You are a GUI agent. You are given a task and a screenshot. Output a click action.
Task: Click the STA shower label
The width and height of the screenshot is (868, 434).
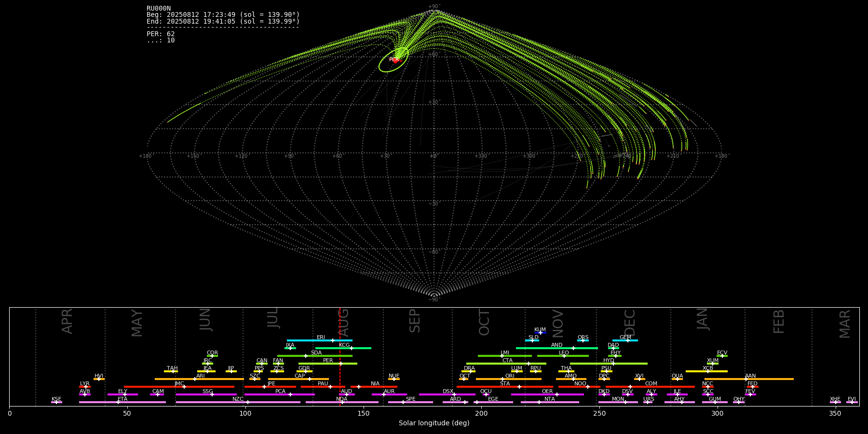click(505, 383)
